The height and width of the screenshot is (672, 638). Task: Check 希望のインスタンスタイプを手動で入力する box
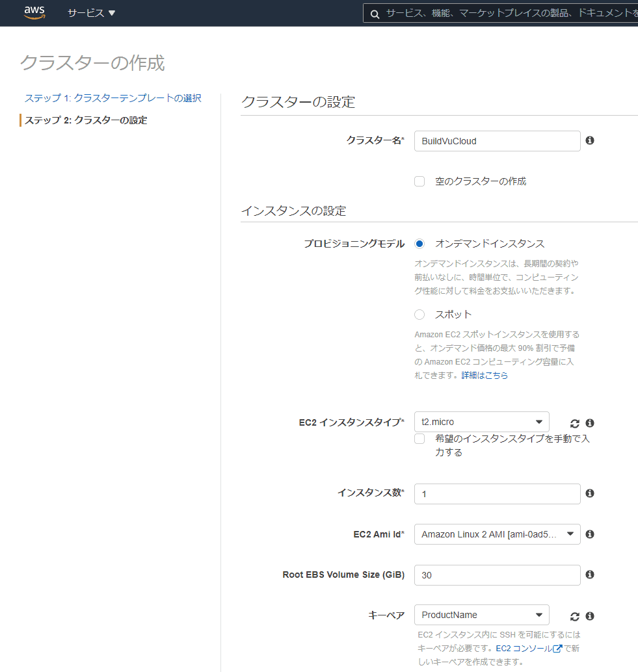click(419, 439)
